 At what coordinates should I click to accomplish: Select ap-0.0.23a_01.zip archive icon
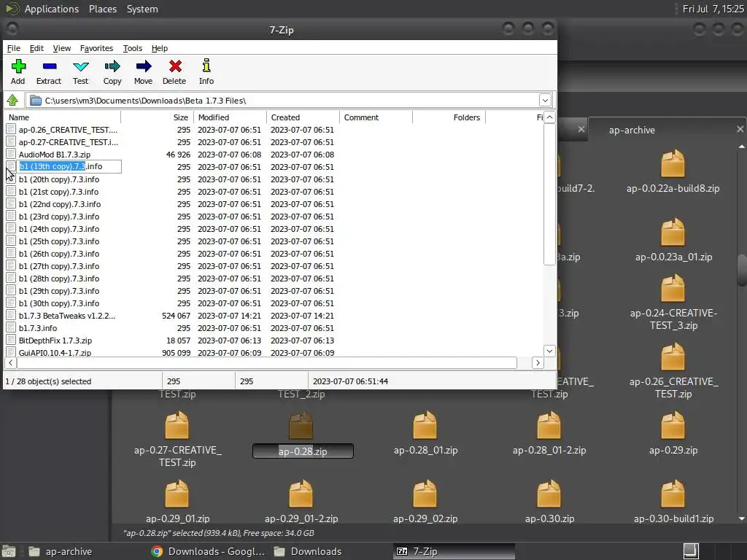pos(673,232)
